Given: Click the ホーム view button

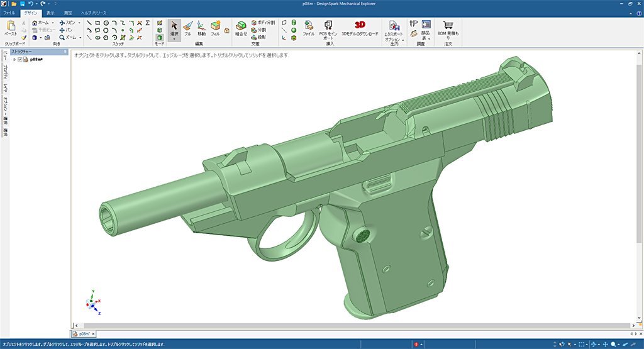Looking at the screenshot, I should 40,23.
